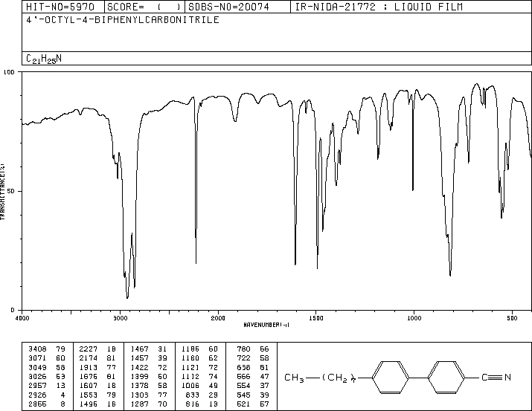The width and height of the screenshot is (532, 411).
Task: Click peak table entry 2227
Action: click(x=89, y=349)
